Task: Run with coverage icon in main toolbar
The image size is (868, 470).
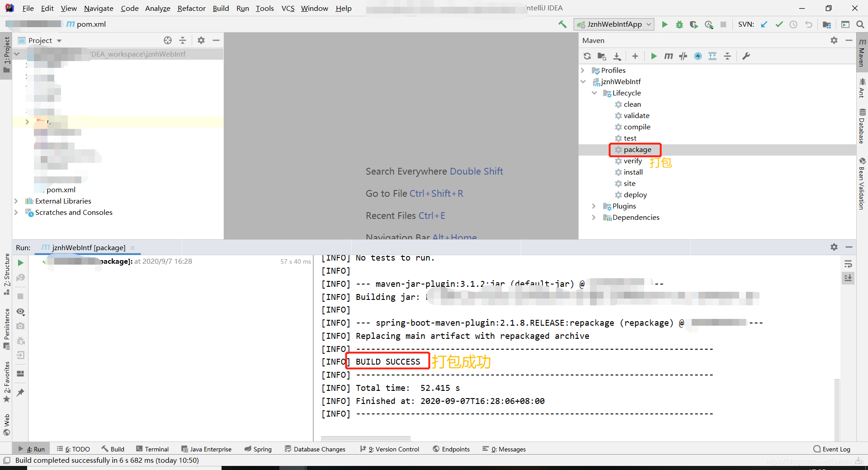Action: 693,24
